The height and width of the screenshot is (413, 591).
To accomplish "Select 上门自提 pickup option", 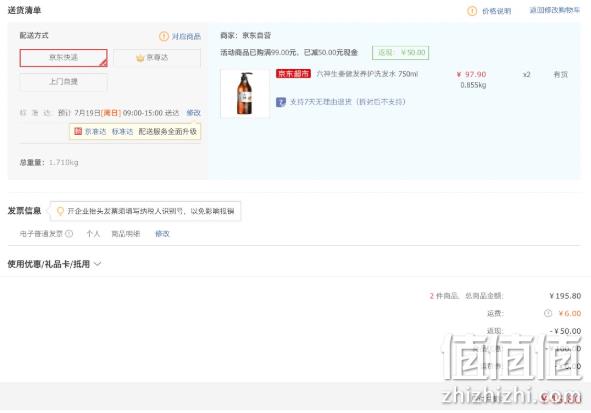I will 63,82.
